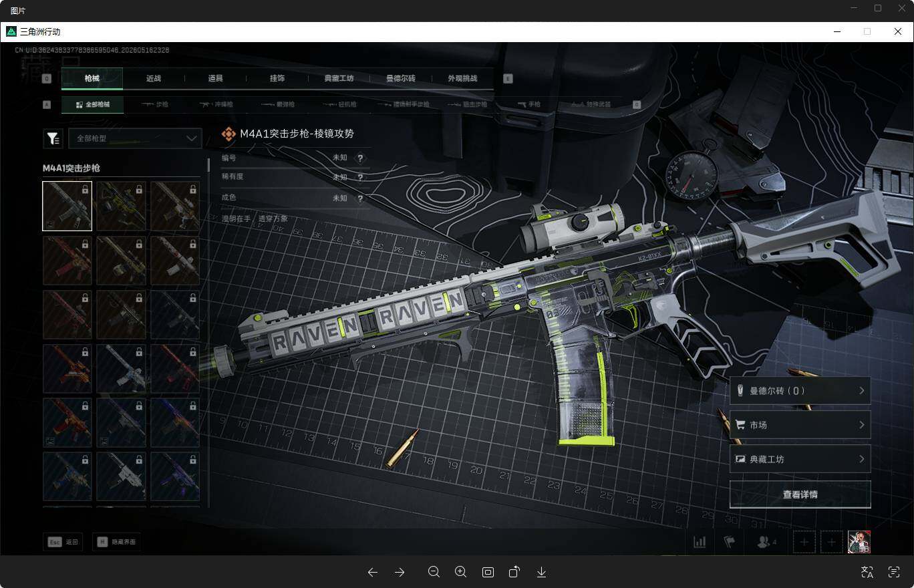Open the 曼德尔砖（0）entry
The image size is (914, 588).
click(x=800, y=391)
